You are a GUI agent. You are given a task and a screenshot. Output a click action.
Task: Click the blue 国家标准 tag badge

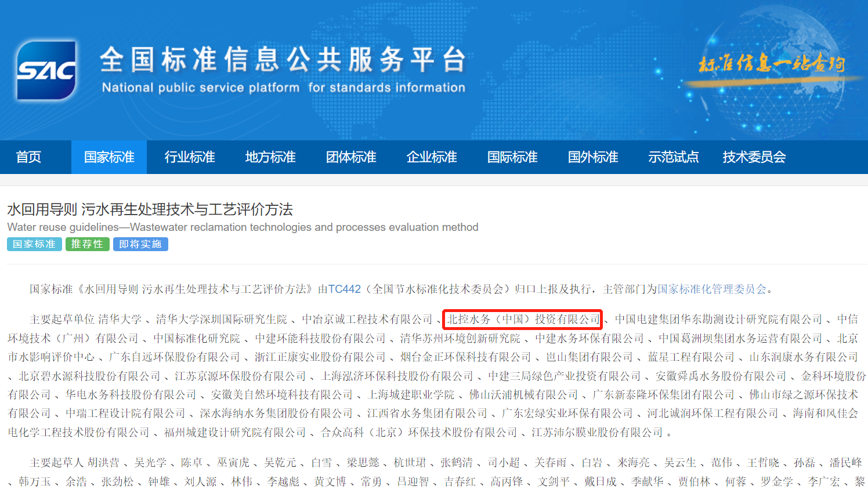[34, 244]
